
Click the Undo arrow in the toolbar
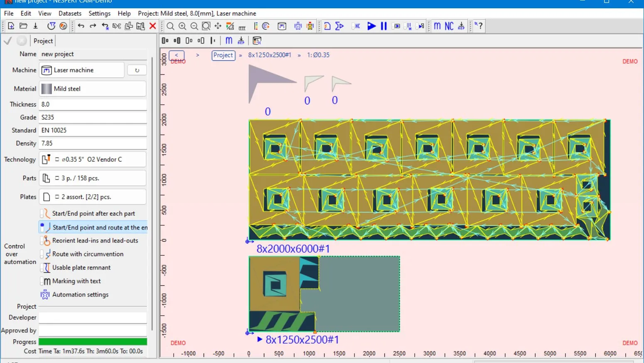(81, 26)
